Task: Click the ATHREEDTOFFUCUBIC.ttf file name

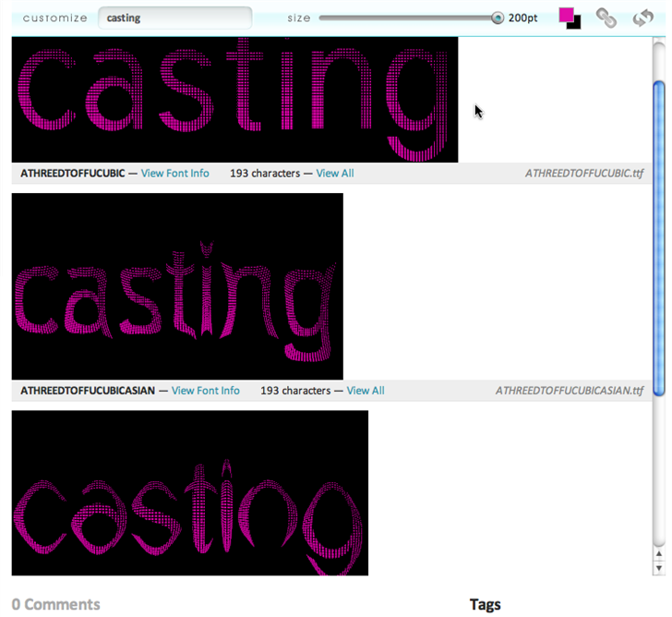Action: pos(583,174)
